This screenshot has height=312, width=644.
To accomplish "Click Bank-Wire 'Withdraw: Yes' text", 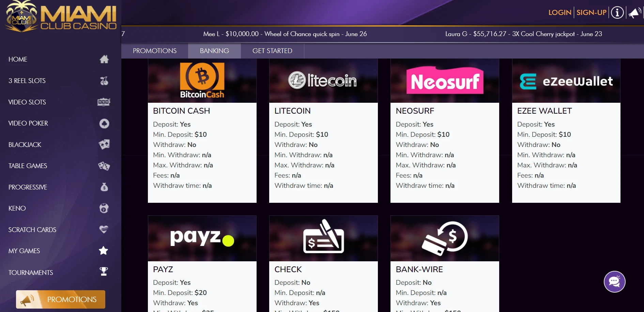I will (418, 303).
